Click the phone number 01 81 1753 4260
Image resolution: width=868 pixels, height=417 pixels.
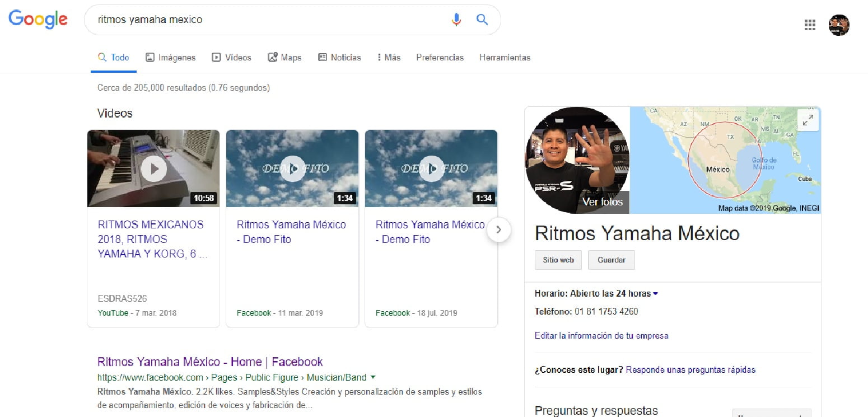click(606, 311)
